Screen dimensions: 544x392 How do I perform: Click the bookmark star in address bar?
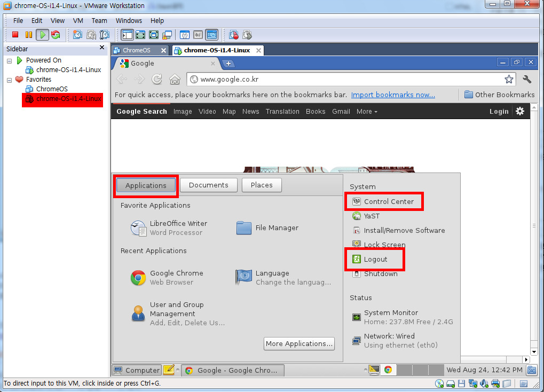click(509, 79)
